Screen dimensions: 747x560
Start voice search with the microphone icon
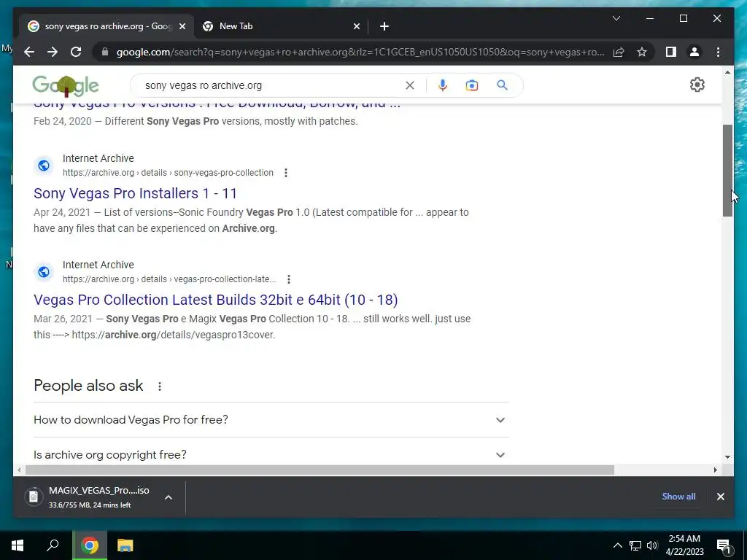(x=443, y=85)
